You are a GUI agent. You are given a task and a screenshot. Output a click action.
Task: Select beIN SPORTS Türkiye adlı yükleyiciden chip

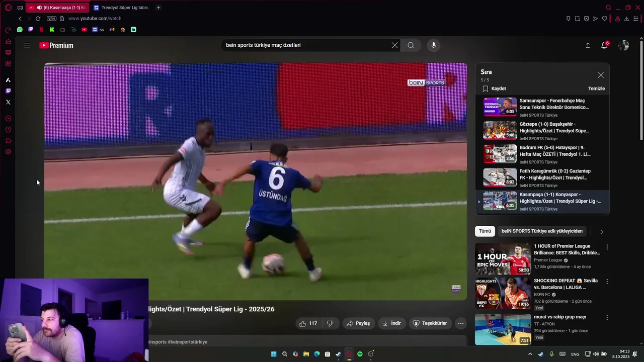(542, 231)
